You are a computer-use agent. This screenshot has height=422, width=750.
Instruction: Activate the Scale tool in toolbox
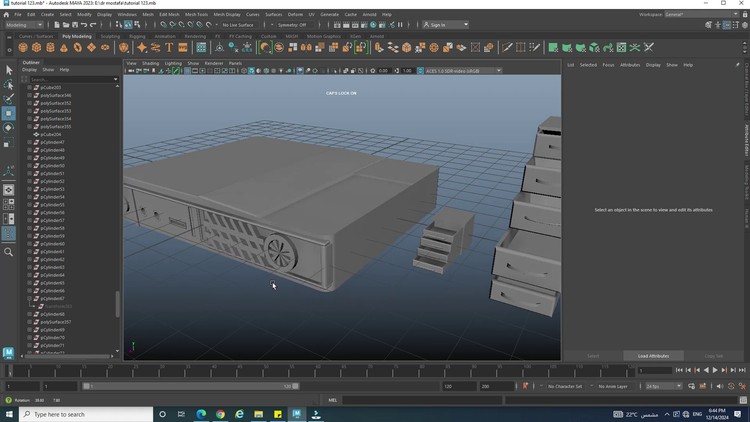point(9,143)
